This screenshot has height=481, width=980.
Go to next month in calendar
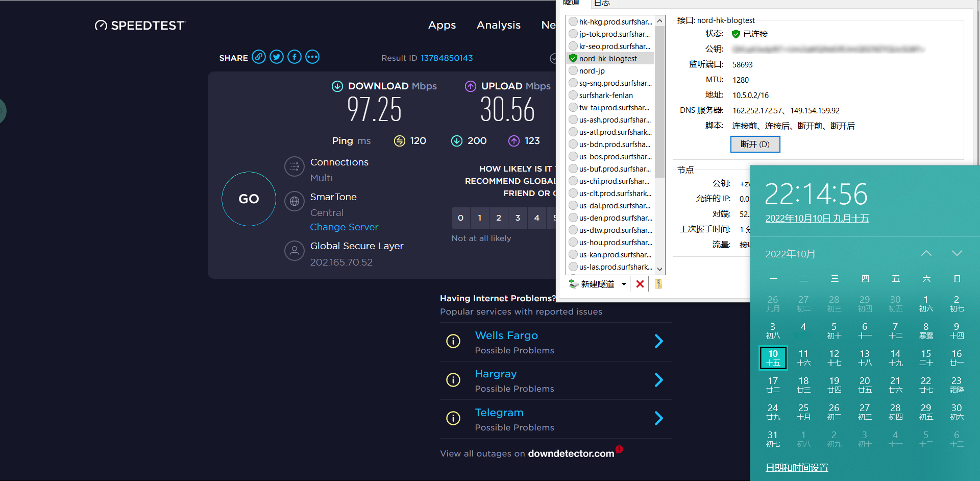pyautogui.click(x=957, y=253)
